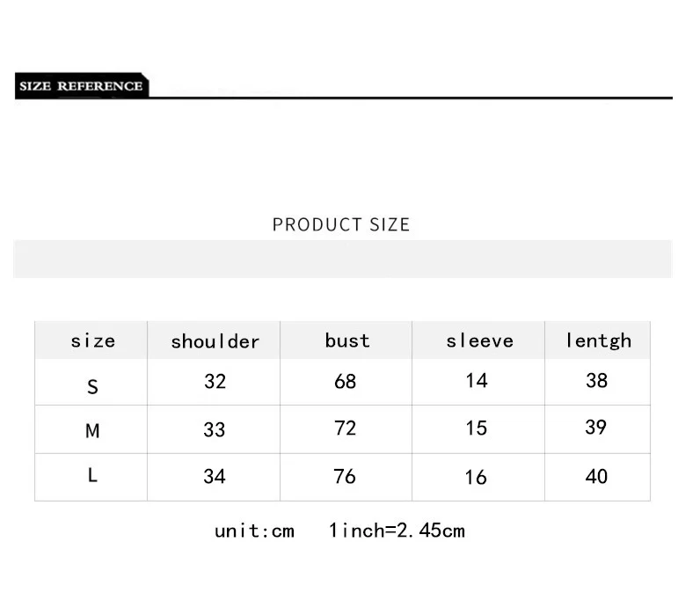The image size is (700, 608).
Task: Click the gray bar under PRODUCT SIZE
Action: pyautogui.click(x=342, y=259)
